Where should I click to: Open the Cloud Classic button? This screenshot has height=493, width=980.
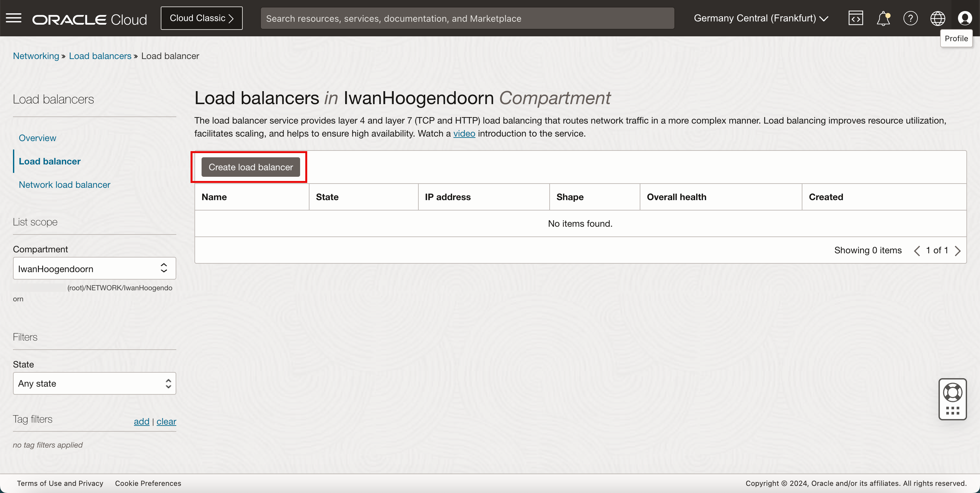point(201,18)
